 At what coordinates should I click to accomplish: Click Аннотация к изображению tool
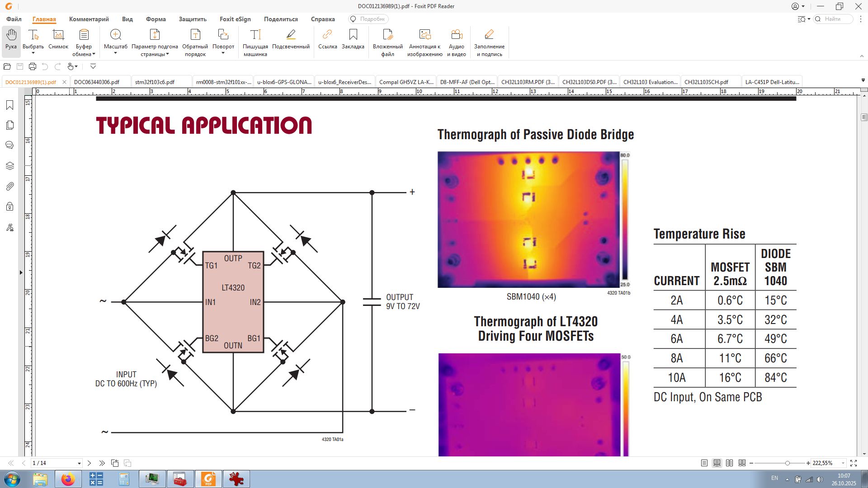point(425,42)
